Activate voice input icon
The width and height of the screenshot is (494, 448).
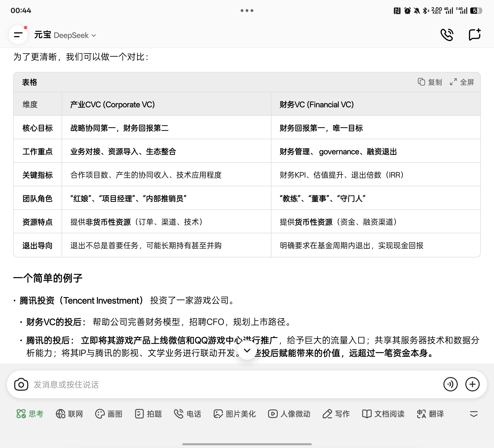450,384
